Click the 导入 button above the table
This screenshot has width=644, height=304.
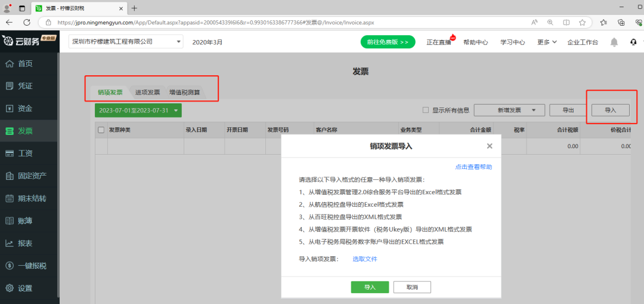[611, 110]
